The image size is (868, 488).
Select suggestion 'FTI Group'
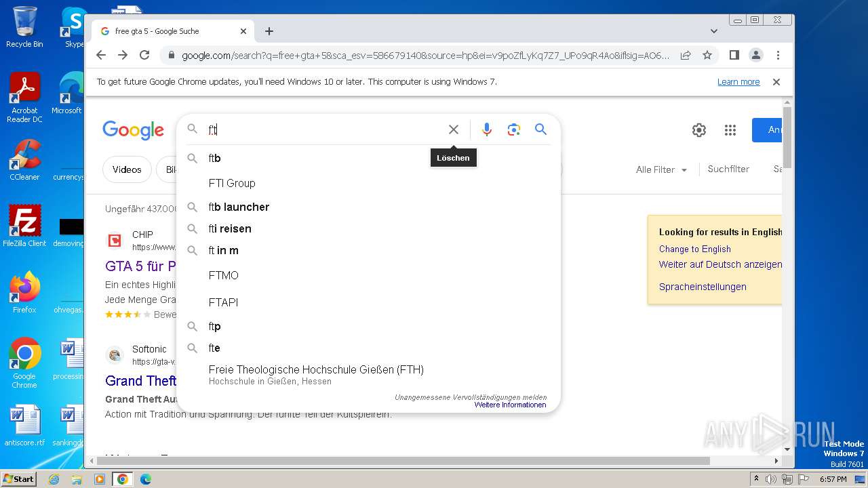pos(368,183)
